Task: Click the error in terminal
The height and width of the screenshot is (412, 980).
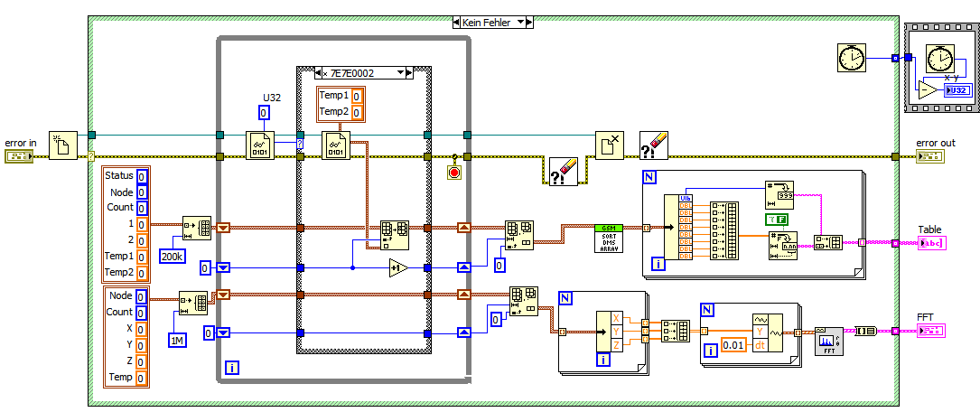Action: click(x=18, y=156)
